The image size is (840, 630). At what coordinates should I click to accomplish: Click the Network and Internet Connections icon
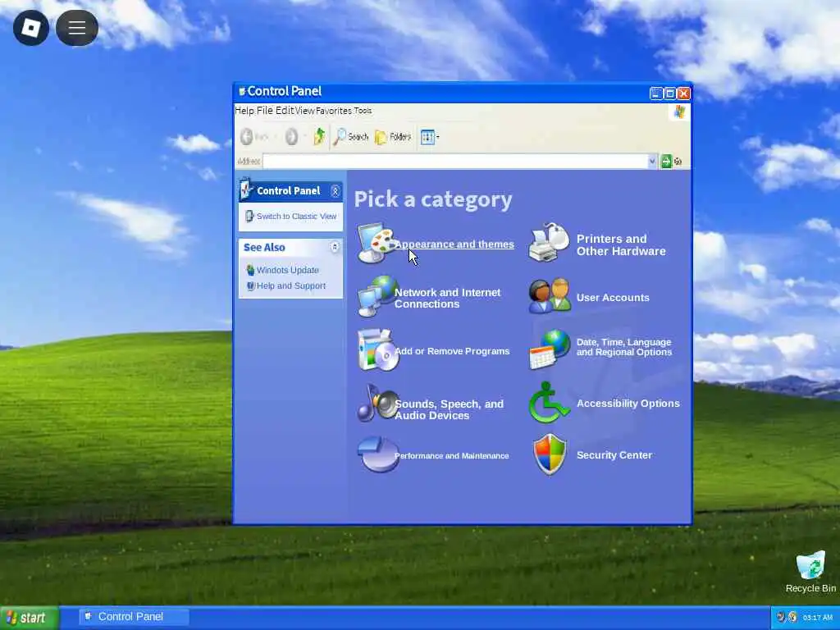[x=377, y=296]
